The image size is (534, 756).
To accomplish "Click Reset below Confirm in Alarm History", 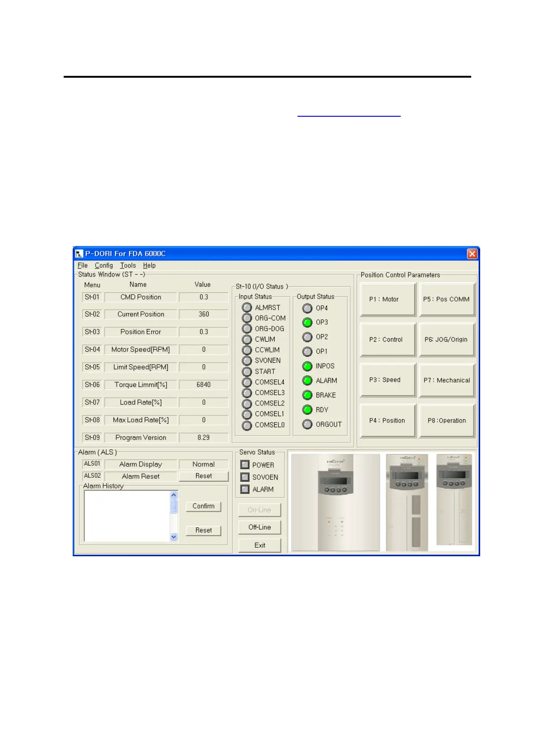I will click(x=203, y=530).
